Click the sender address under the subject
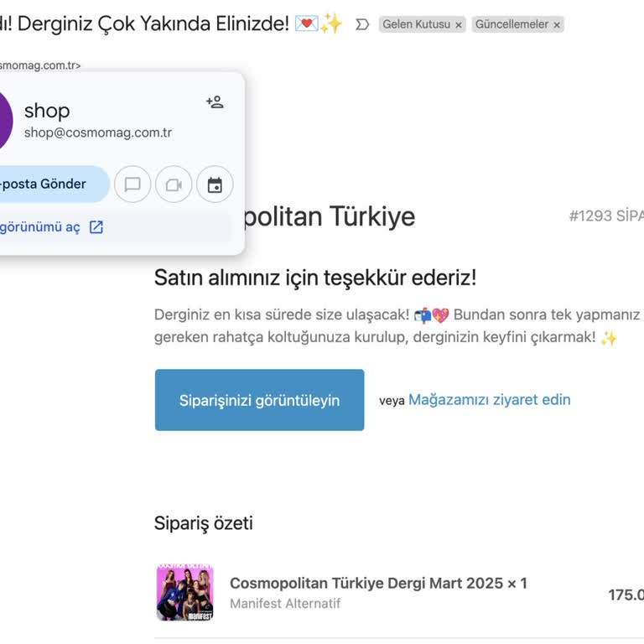 coord(40,65)
